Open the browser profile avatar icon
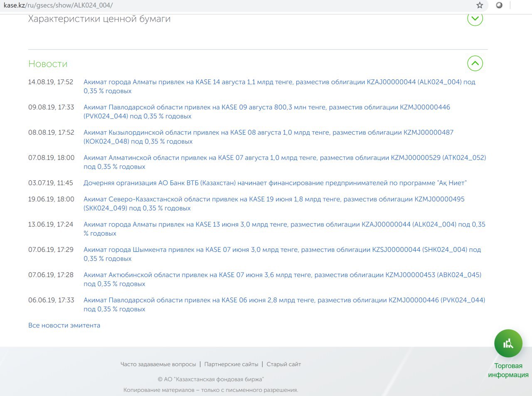The height and width of the screenshot is (396, 532). point(499,5)
